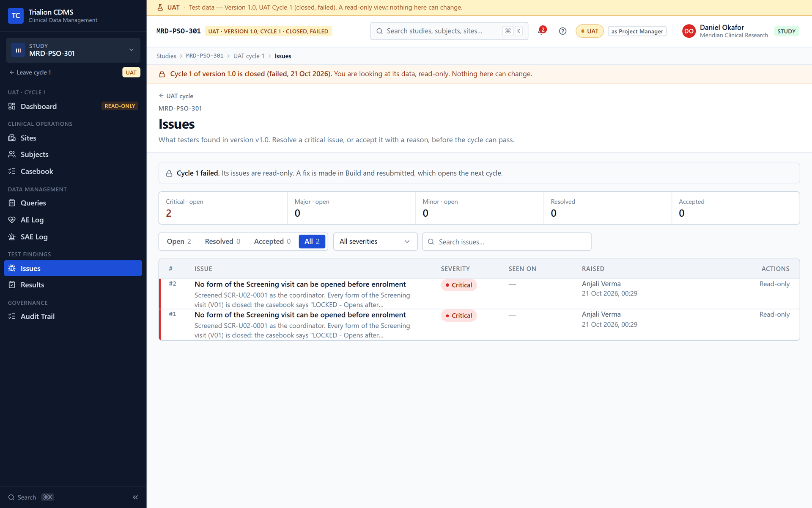
Task: Expand the MRD-PSO-301 study selector
Action: (73, 50)
